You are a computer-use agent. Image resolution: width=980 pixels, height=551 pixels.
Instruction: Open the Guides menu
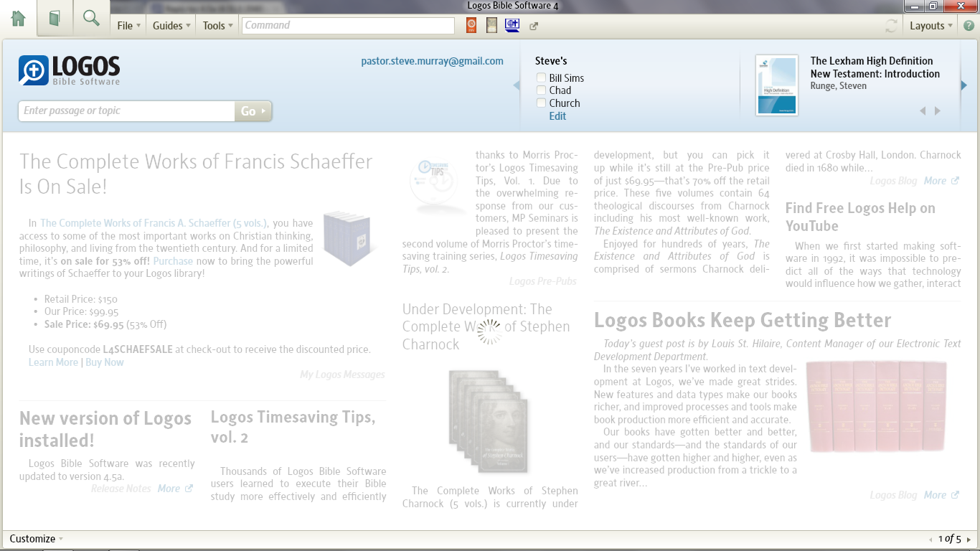(171, 26)
